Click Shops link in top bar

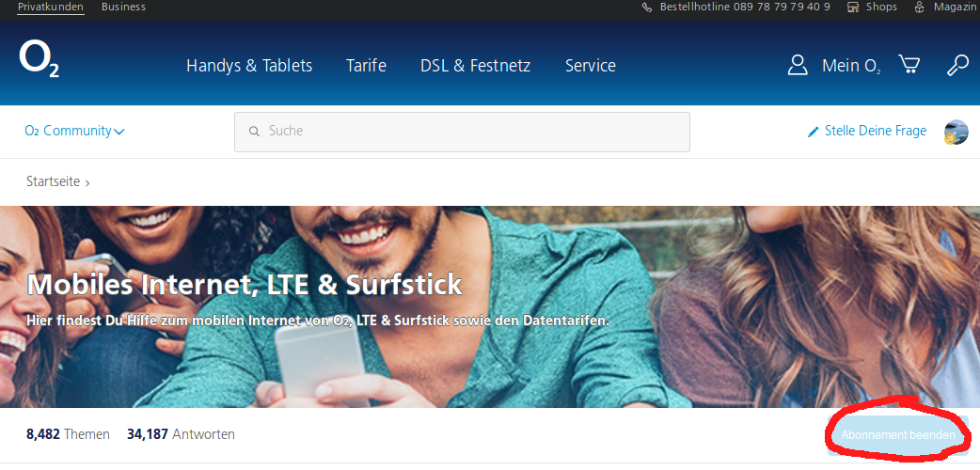pos(881,7)
